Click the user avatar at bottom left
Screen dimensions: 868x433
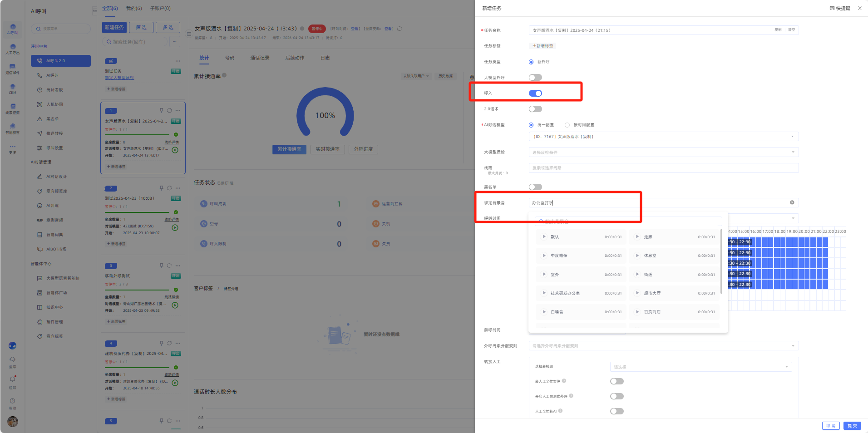13,422
